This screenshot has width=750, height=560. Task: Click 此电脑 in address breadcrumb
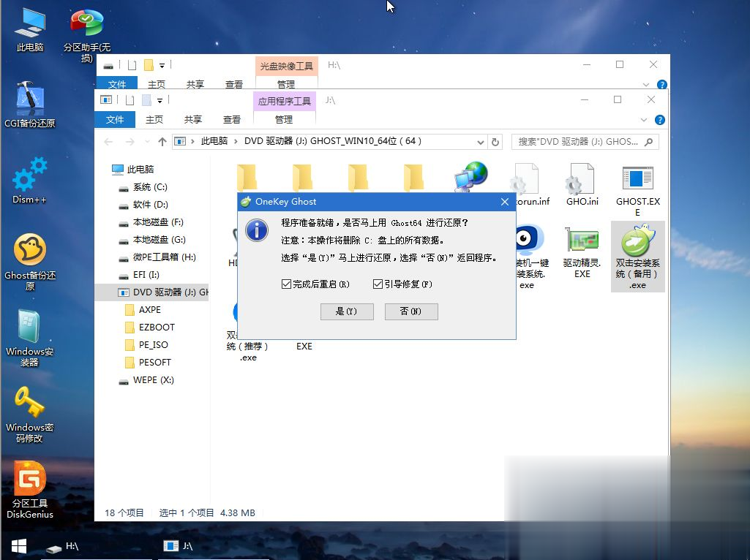point(214,141)
